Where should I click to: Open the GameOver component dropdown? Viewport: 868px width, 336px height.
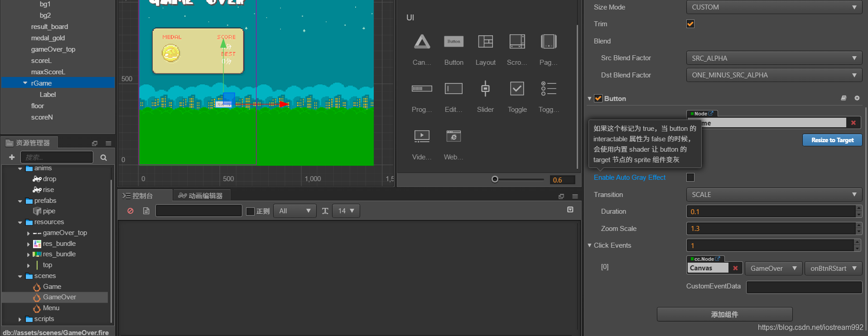[774, 268]
